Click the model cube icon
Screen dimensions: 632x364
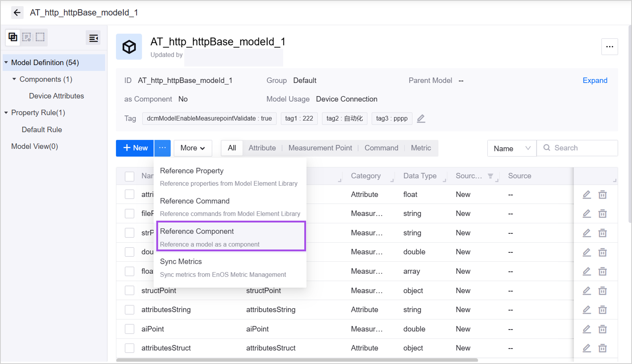[129, 47]
